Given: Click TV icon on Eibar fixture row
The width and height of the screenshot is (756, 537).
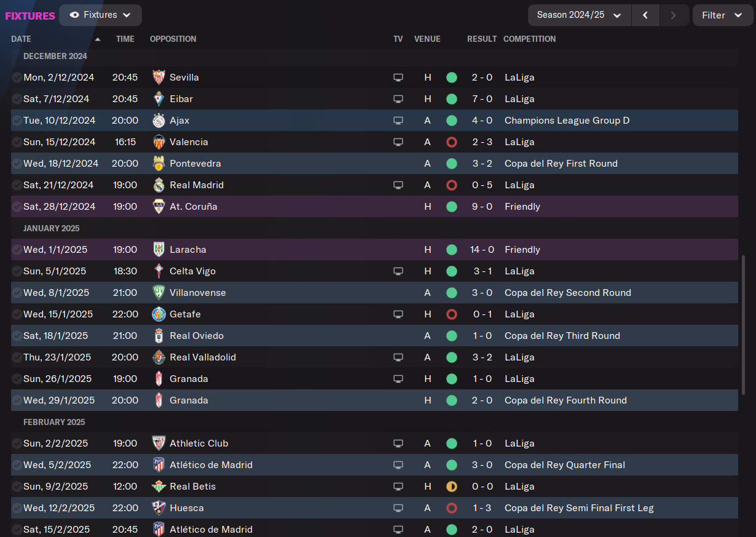Looking at the screenshot, I should pos(398,99).
